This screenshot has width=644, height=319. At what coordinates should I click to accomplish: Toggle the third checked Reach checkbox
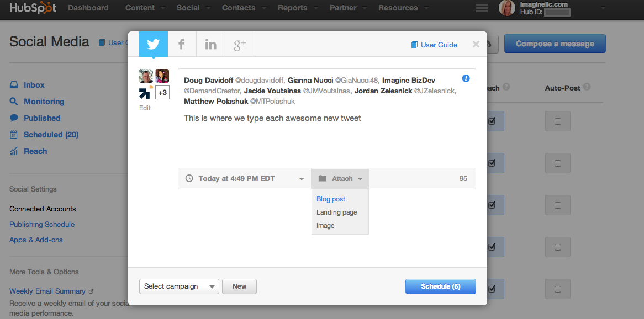[492, 205]
